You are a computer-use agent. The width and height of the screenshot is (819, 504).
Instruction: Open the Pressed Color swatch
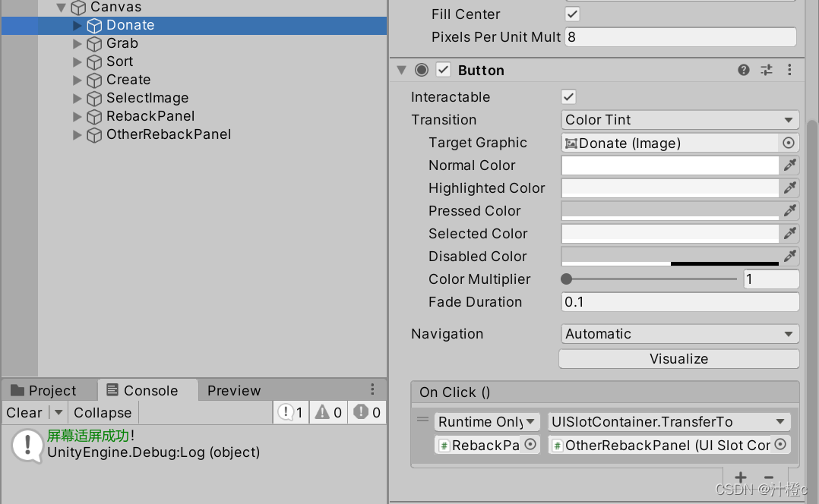(x=670, y=211)
